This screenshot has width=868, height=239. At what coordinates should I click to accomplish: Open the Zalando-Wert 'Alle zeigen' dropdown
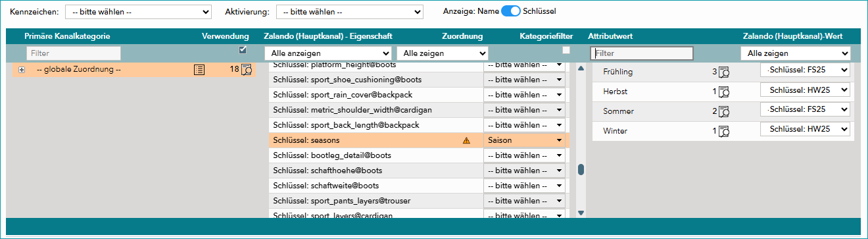[x=796, y=53]
